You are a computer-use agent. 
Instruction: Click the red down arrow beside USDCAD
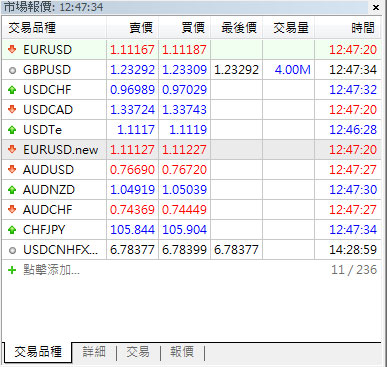[x=12, y=109]
